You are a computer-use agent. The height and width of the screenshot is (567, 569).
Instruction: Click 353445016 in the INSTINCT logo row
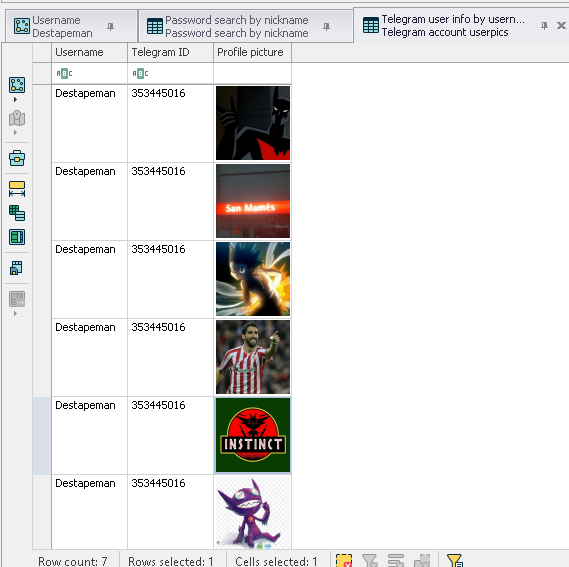(158, 405)
